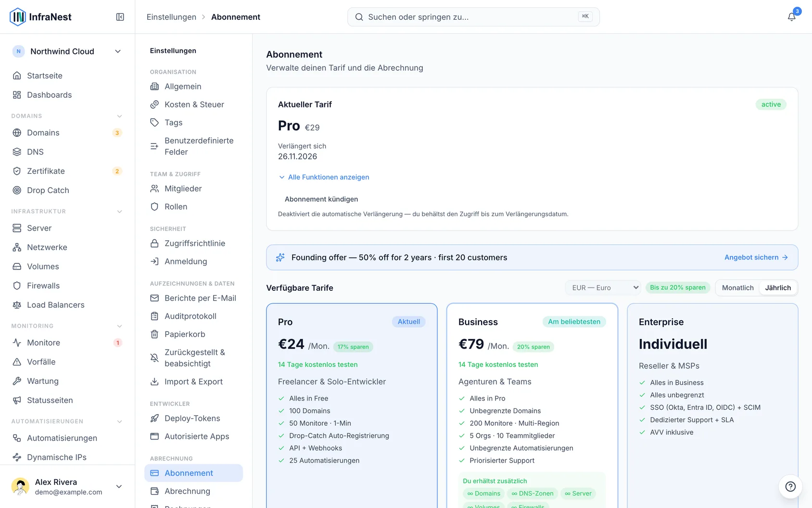Click the Papierkorb trash icon
Image resolution: width=812 pixels, height=508 pixels.
coord(154,334)
